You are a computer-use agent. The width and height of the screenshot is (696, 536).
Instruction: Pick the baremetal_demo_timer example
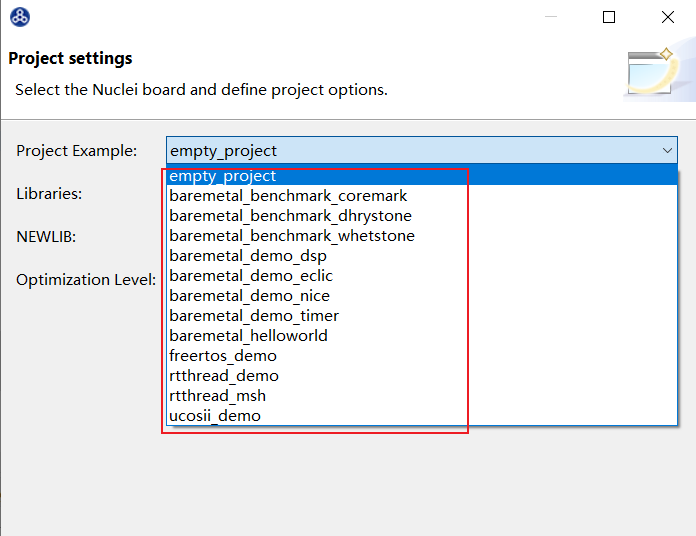(x=254, y=316)
